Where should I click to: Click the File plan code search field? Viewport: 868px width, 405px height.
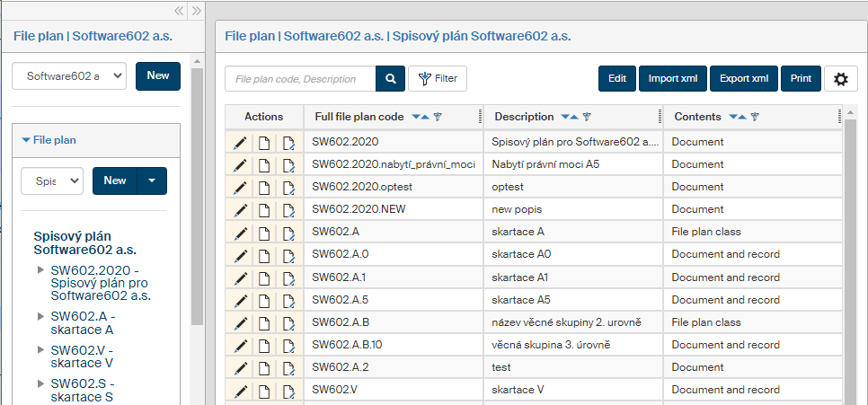tap(299, 79)
